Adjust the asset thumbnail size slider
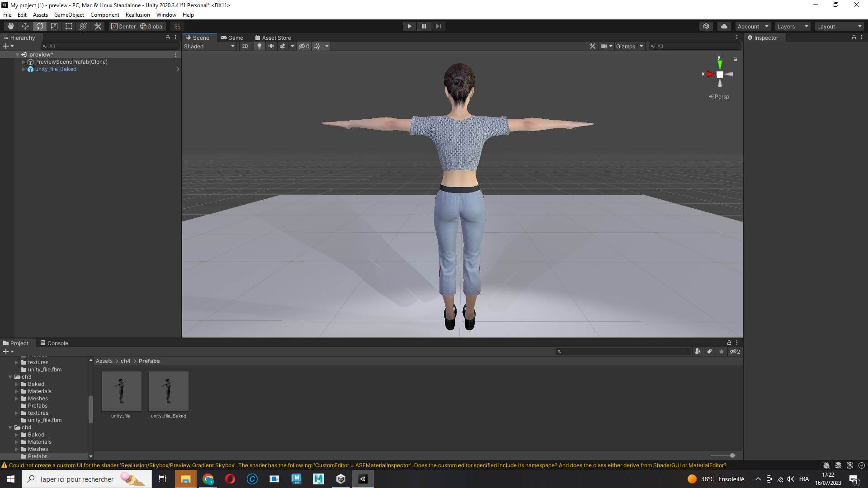 click(x=732, y=455)
